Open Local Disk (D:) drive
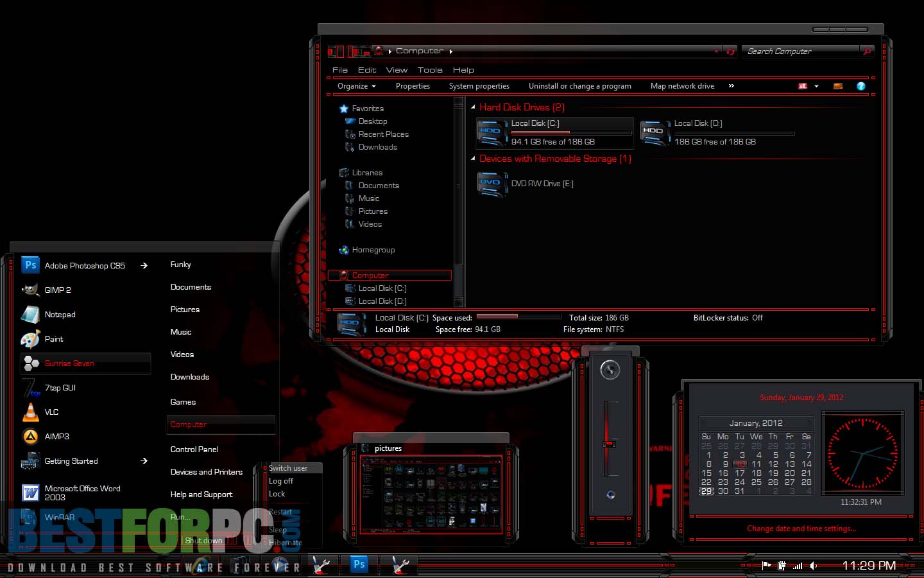This screenshot has height=578, width=924. [x=717, y=132]
